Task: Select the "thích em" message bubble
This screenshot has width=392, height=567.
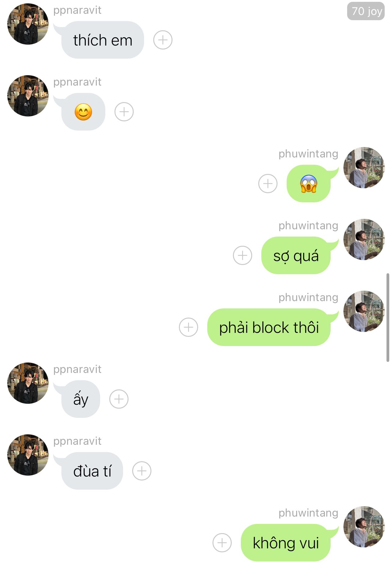Action: pos(103,40)
